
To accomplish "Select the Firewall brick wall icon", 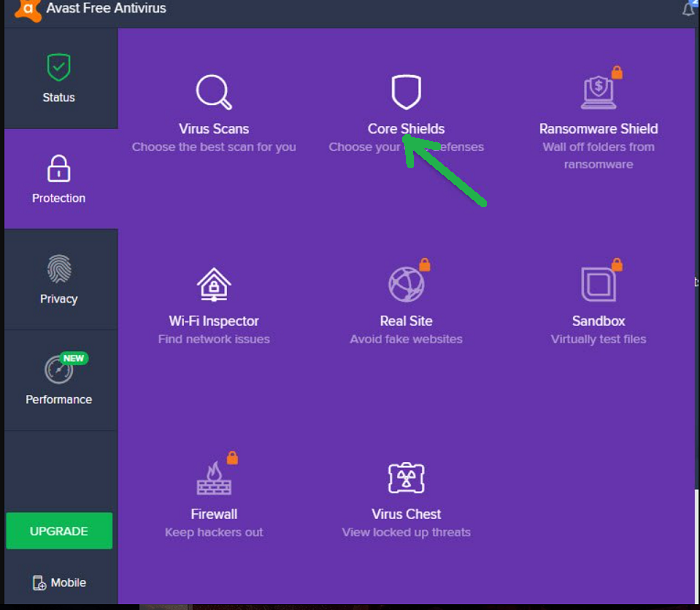I will (213, 478).
